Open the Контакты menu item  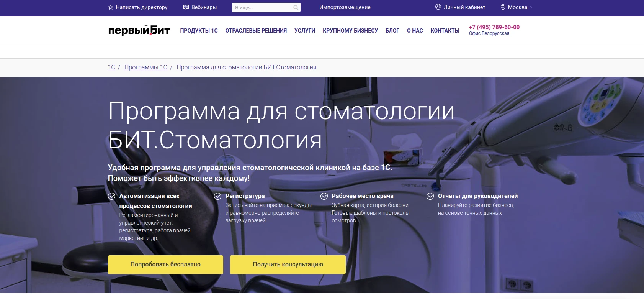point(445,31)
